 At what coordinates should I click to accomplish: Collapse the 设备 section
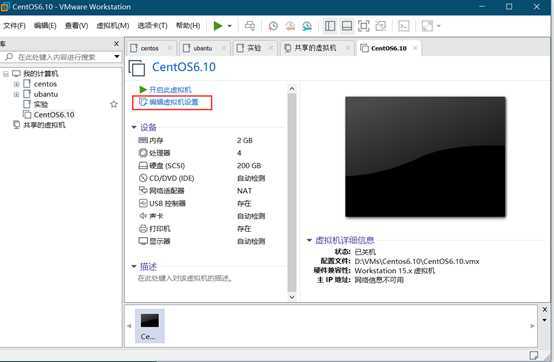point(134,127)
